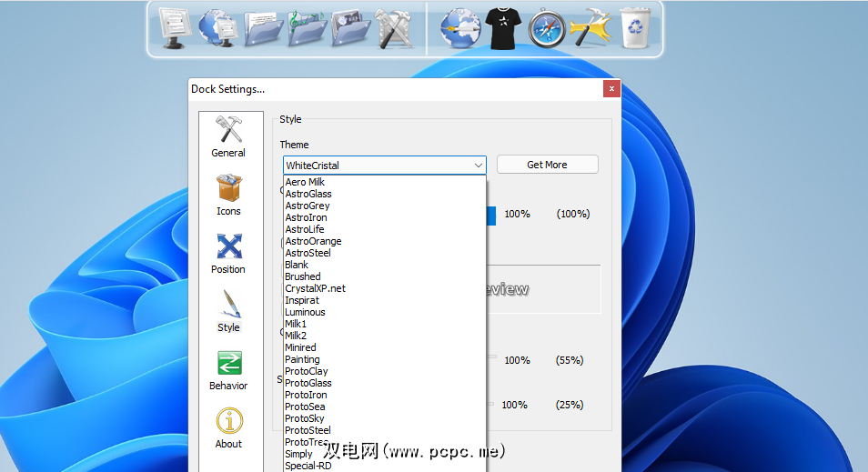Click the Recycle Bin dock icon
This screenshot has width=868, height=472.
[x=636, y=28]
